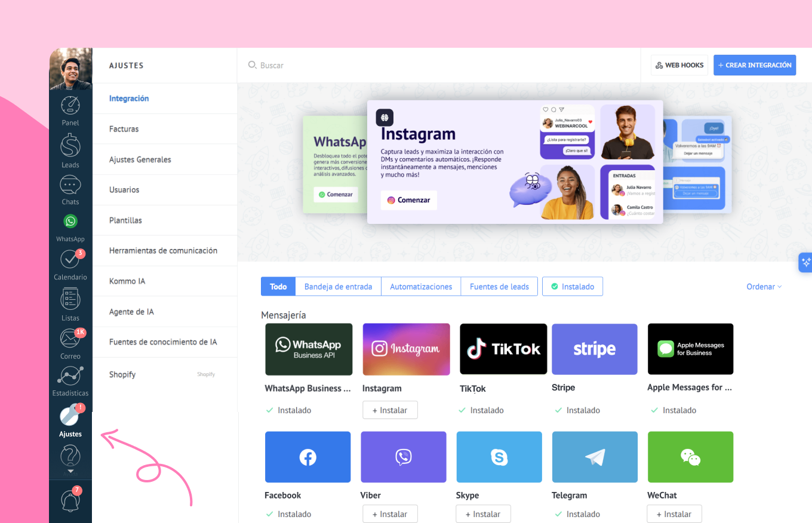Open the notifications bell icon

click(x=70, y=500)
